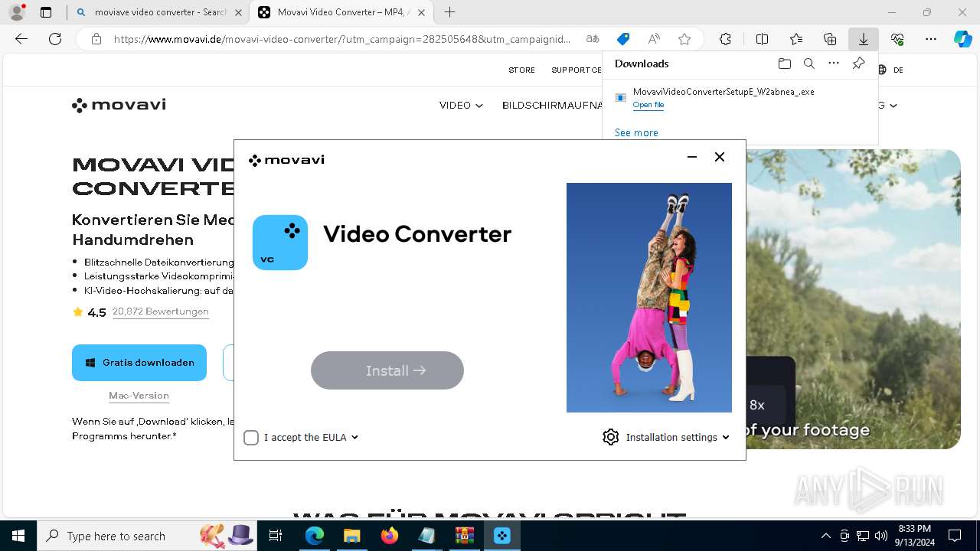The height and width of the screenshot is (551, 980).
Task: Open volume control in system tray
Action: [x=881, y=536]
